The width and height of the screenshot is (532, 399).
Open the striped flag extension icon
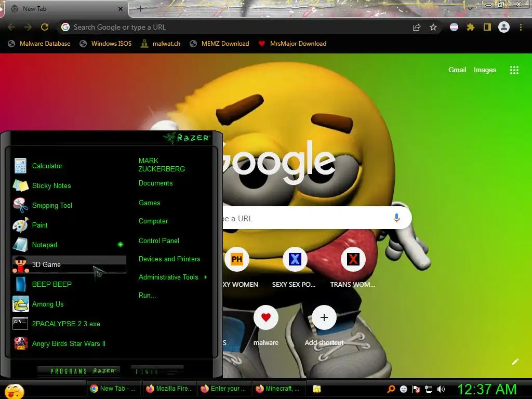[454, 27]
